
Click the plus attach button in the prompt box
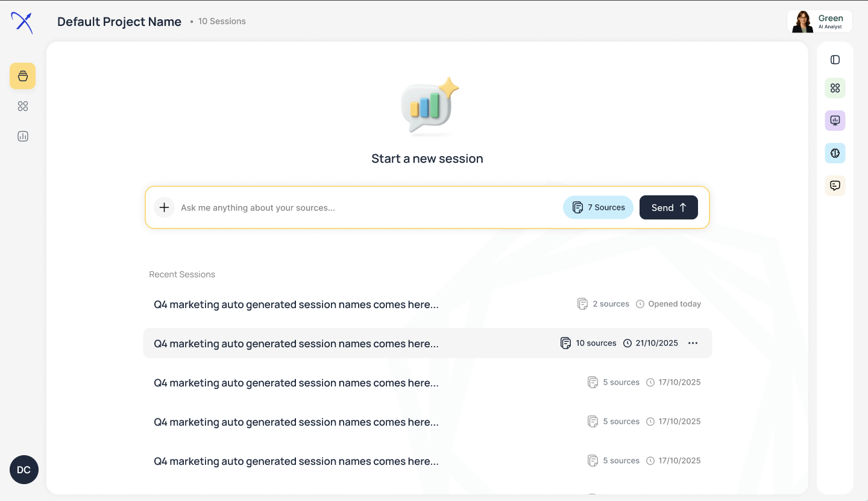pos(164,207)
